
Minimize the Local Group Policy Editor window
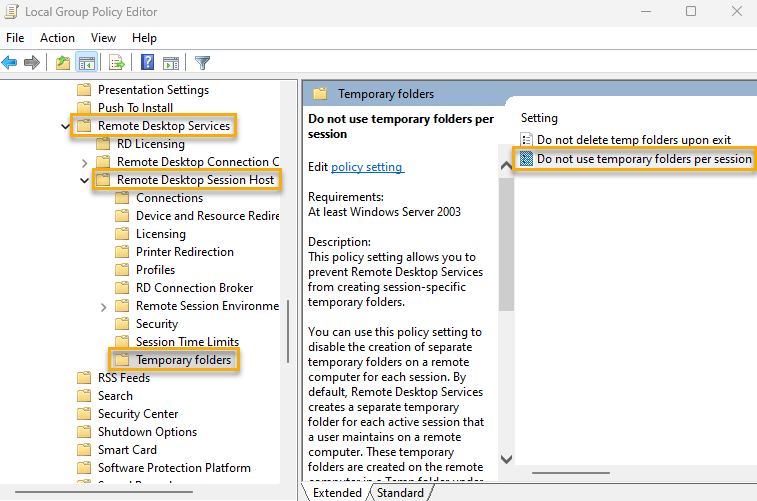click(646, 11)
